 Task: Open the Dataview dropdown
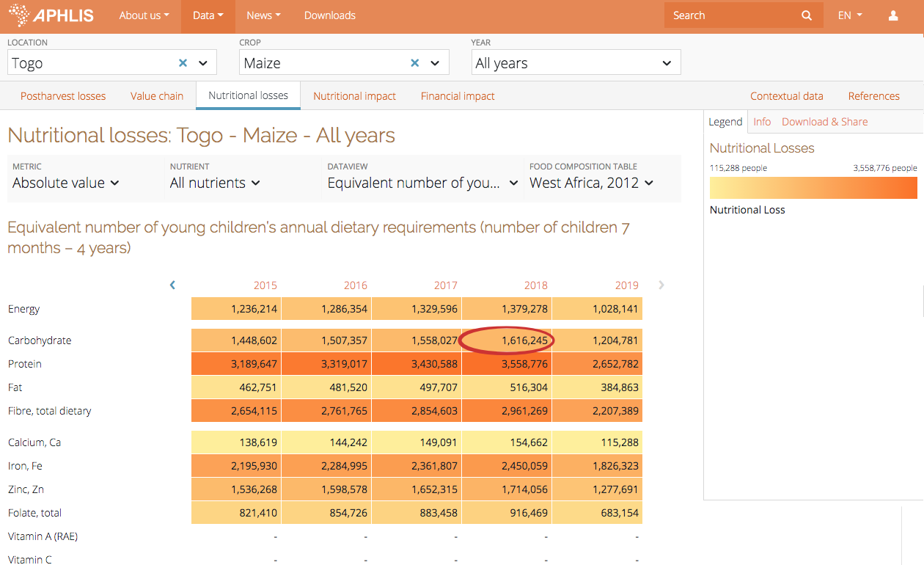423,183
